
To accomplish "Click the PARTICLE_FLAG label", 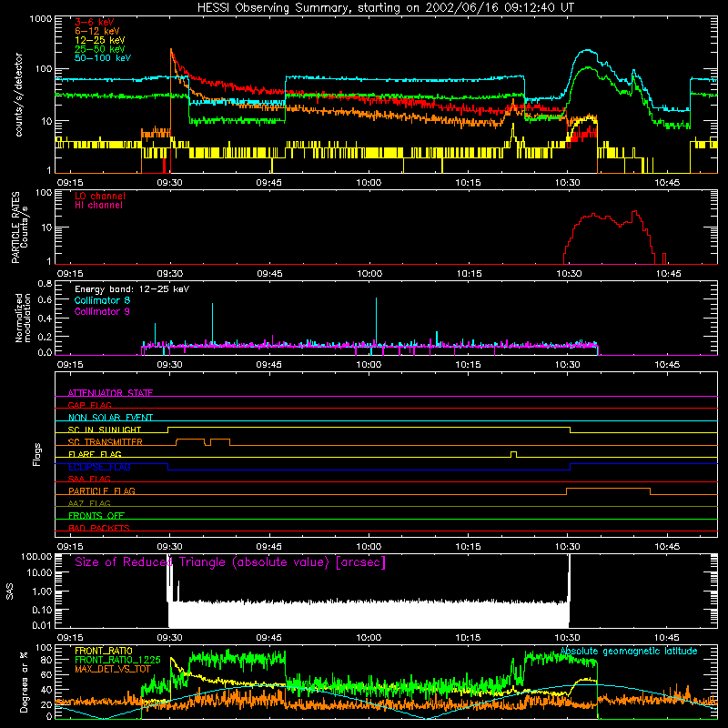I will click(102, 490).
